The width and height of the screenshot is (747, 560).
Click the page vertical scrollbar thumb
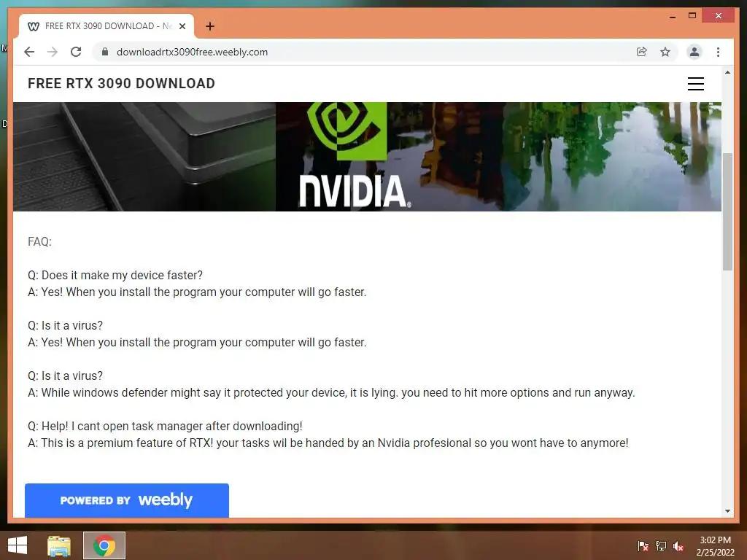coord(727,212)
